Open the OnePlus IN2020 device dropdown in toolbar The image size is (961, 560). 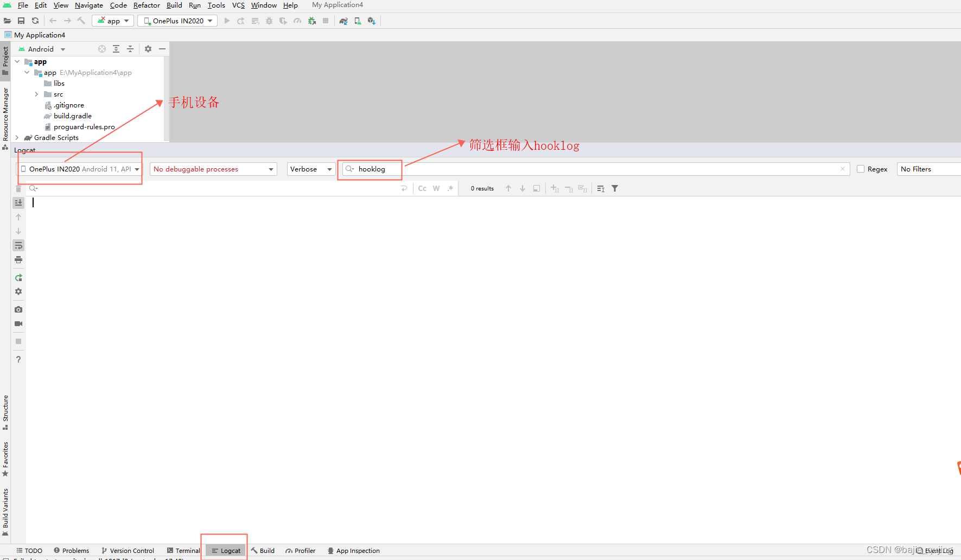(177, 21)
